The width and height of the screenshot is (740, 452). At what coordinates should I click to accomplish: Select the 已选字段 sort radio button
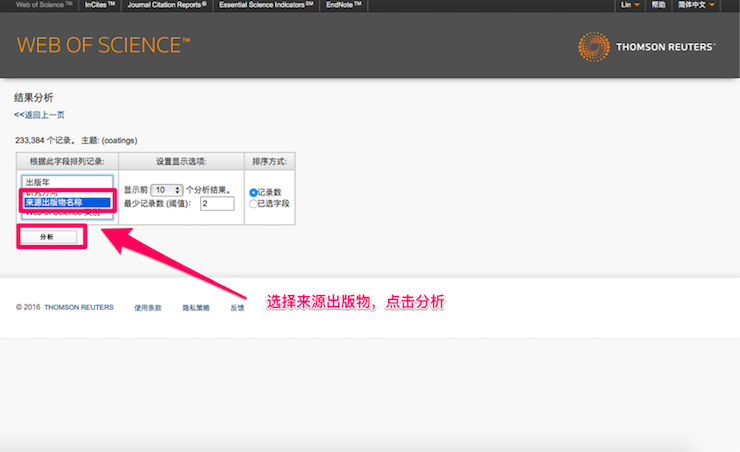click(253, 203)
